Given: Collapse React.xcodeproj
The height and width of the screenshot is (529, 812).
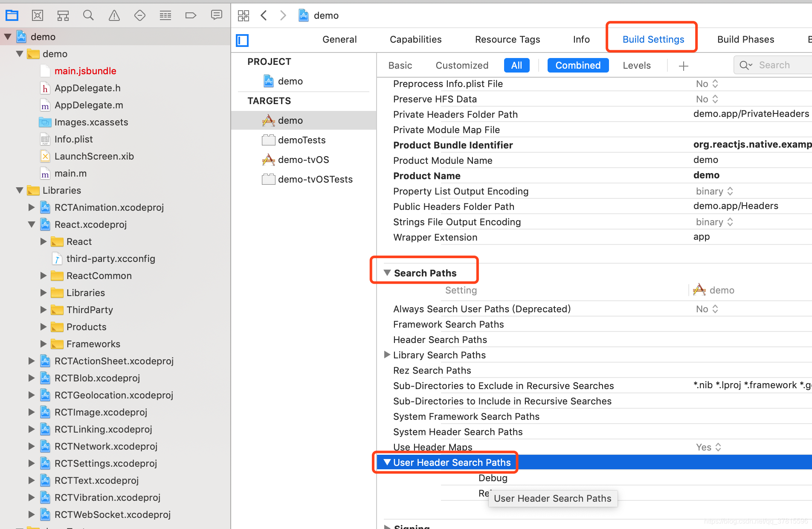Looking at the screenshot, I should pyautogui.click(x=32, y=224).
